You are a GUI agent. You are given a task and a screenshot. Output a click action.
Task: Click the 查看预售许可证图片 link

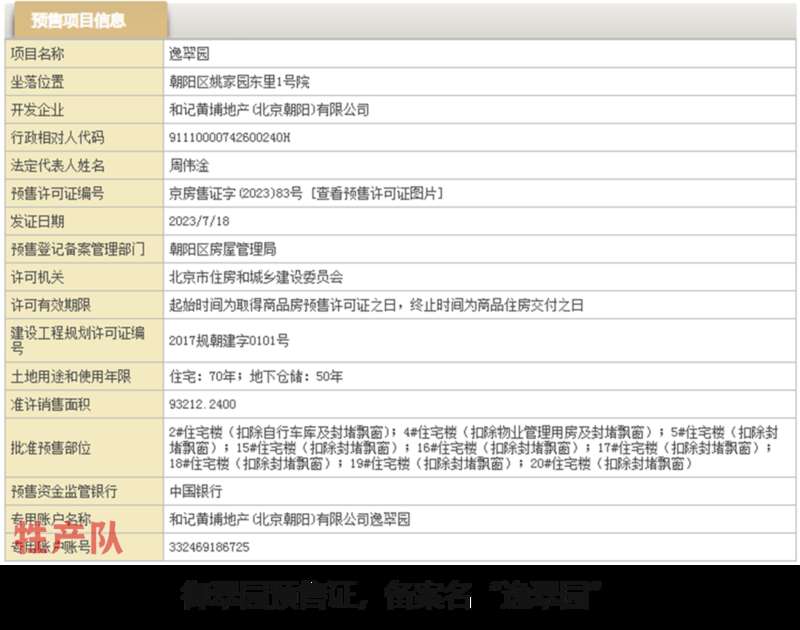pyautogui.click(x=377, y=193)
